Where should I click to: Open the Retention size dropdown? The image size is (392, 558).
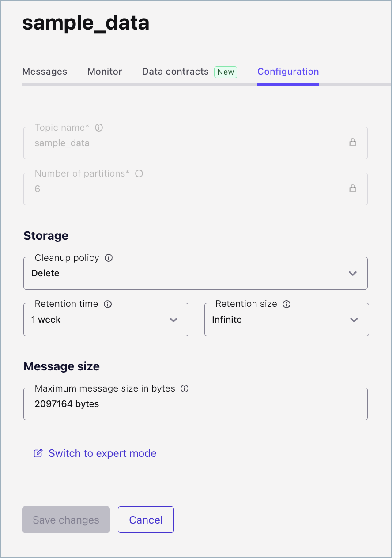[x=286, y=320]
